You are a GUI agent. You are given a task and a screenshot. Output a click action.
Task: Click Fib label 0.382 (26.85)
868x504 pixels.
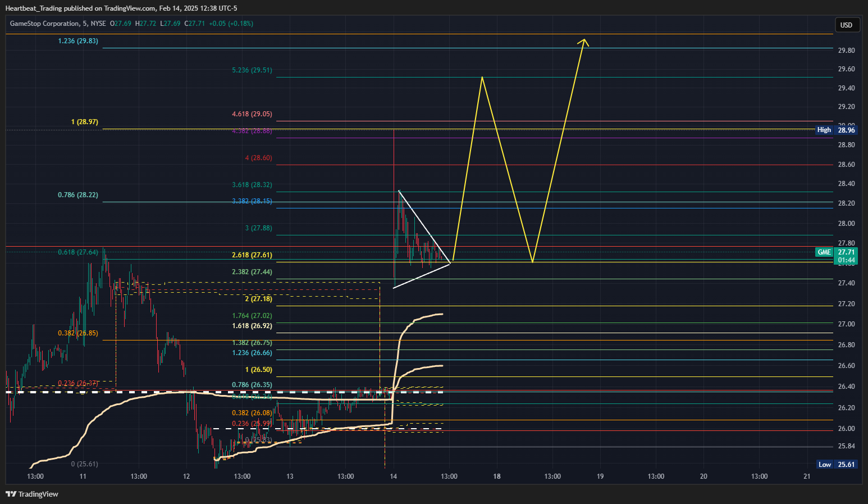point(78,333)
